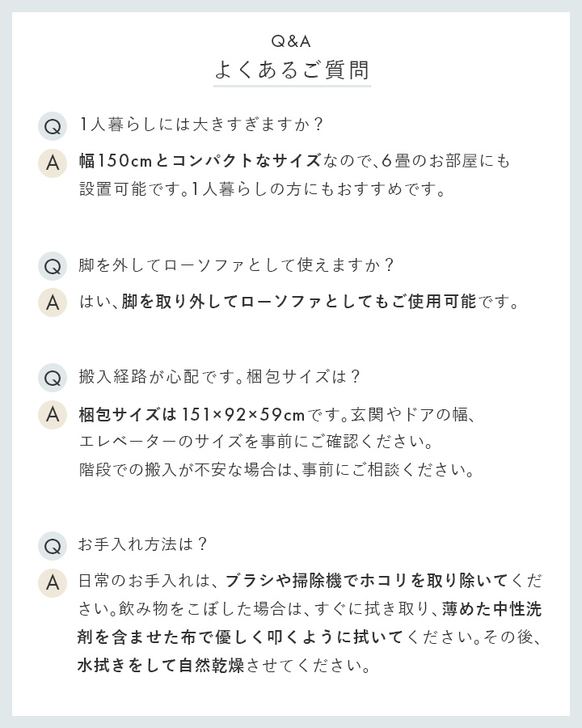Click the A icon beside 梱包サイズは 151×92×59cm

[53, 414]
